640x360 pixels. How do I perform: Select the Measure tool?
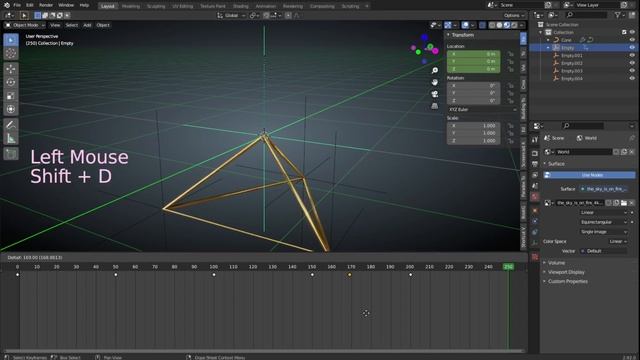pos(11,139)
